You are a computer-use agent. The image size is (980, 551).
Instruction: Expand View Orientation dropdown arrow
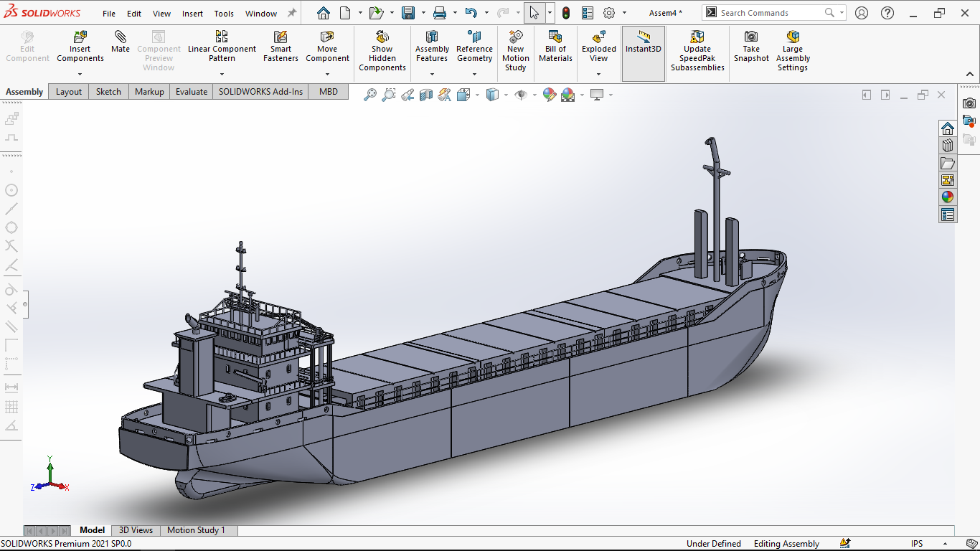click(477, 95)
